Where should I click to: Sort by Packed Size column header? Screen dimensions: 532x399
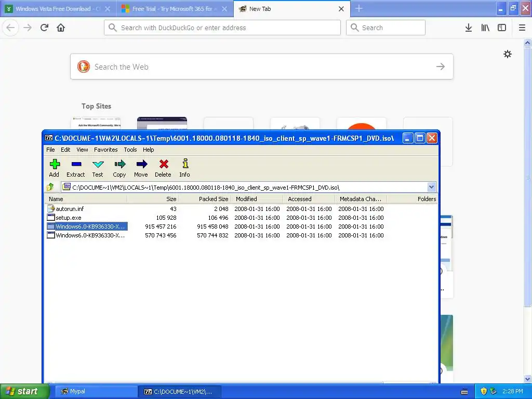[205, 199]
